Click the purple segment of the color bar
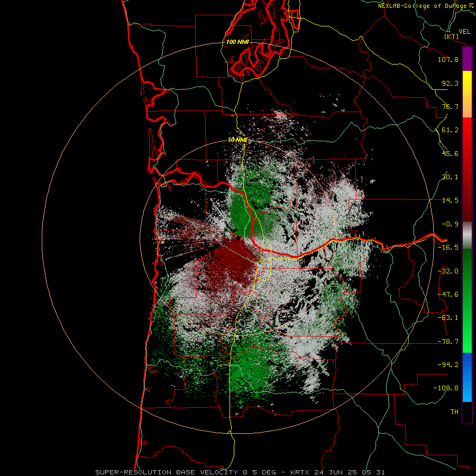The height and width of the screenshot is (476, 476). (x=467, y=59)
